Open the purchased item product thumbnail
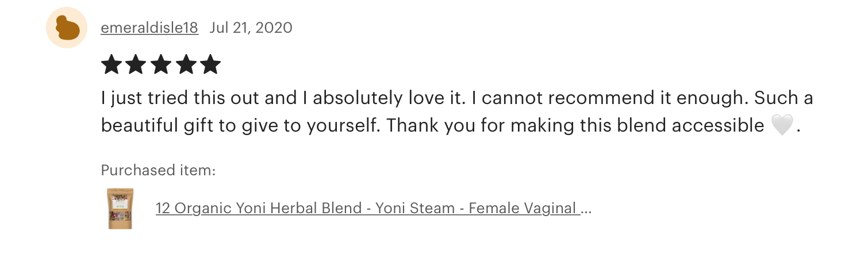Screen dimensions: 868x277 [120, 209]
